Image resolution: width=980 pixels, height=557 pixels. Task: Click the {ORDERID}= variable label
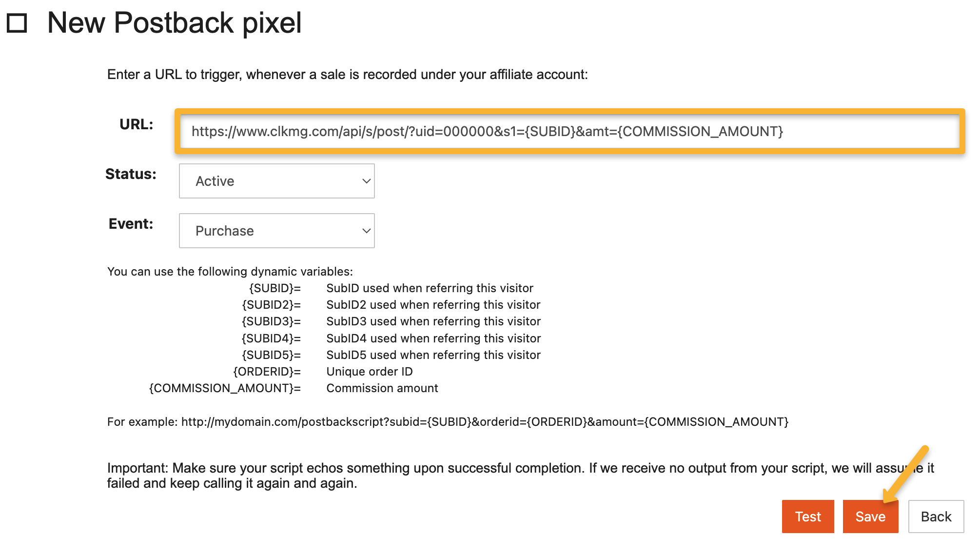pos(267,372)
